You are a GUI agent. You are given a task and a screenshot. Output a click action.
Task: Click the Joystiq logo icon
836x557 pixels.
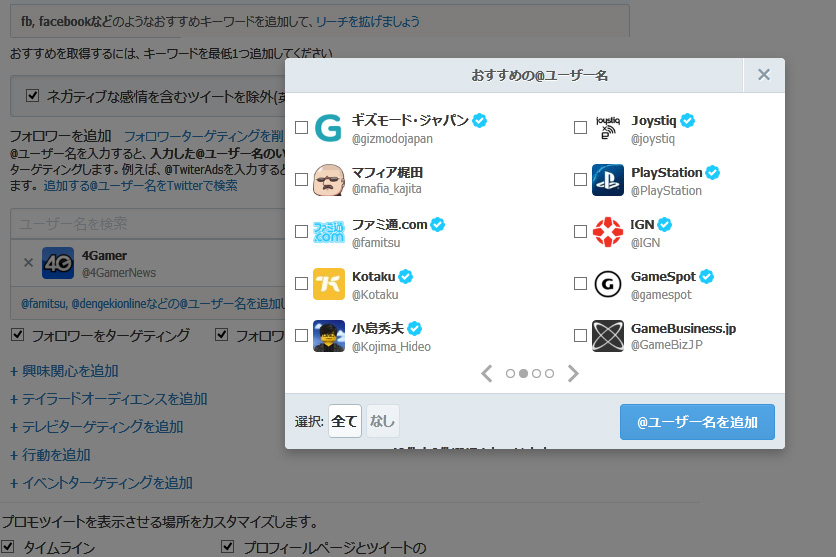click(x=608, y=128)
